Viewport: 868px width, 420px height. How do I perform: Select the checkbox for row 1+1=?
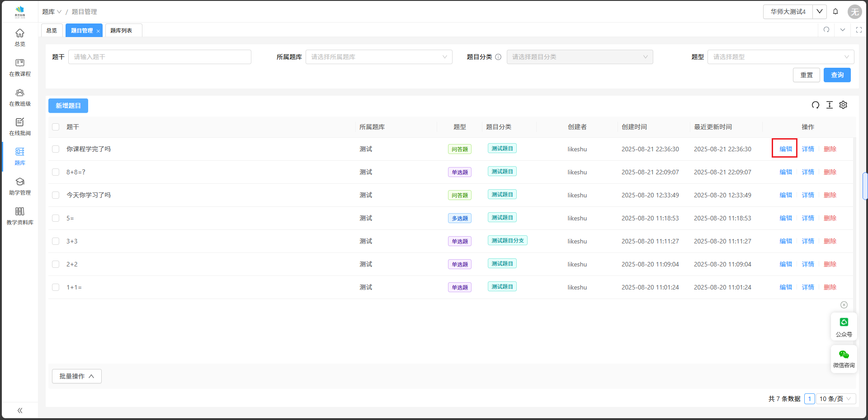tap(56, 287)
